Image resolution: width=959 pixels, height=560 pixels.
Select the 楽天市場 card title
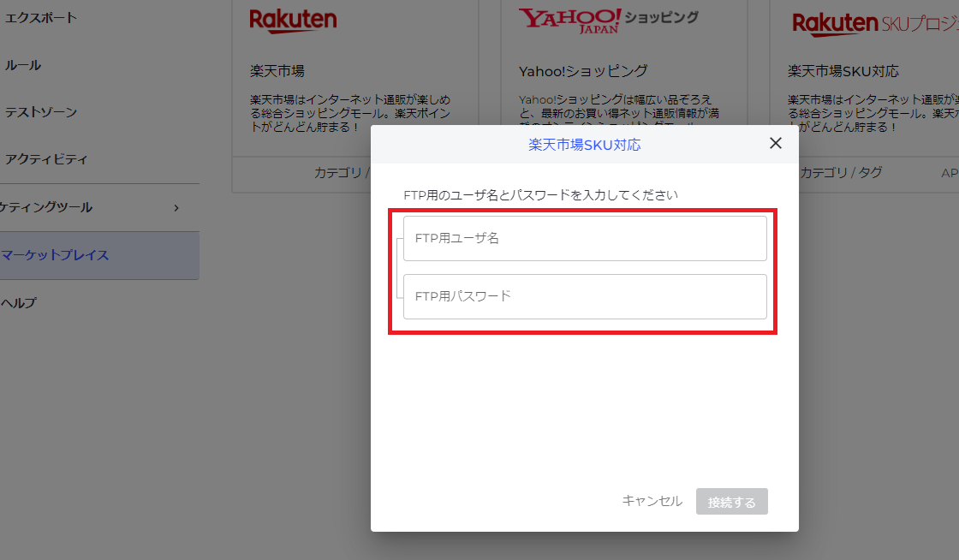coord(277,71)
